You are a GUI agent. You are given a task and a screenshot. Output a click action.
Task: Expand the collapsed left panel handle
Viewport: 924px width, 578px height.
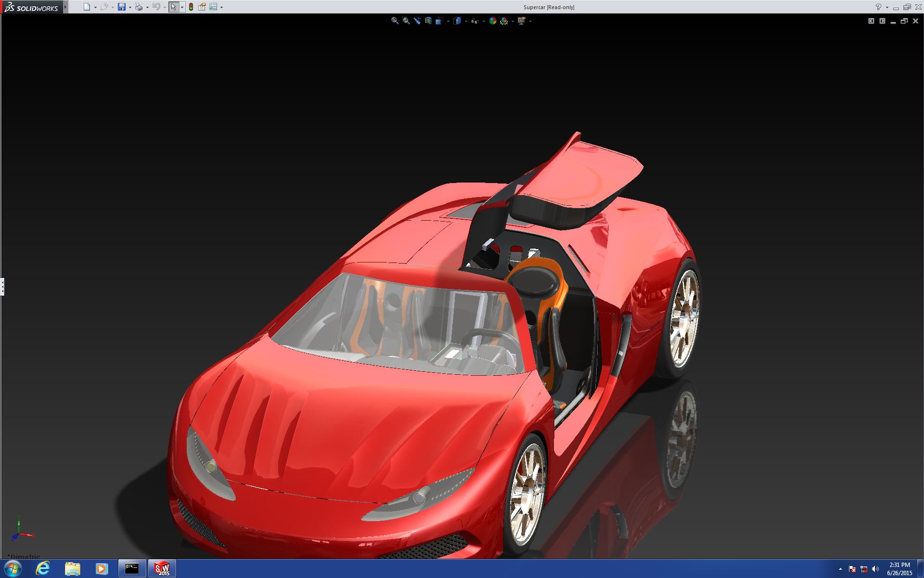[x=2, y=287]
